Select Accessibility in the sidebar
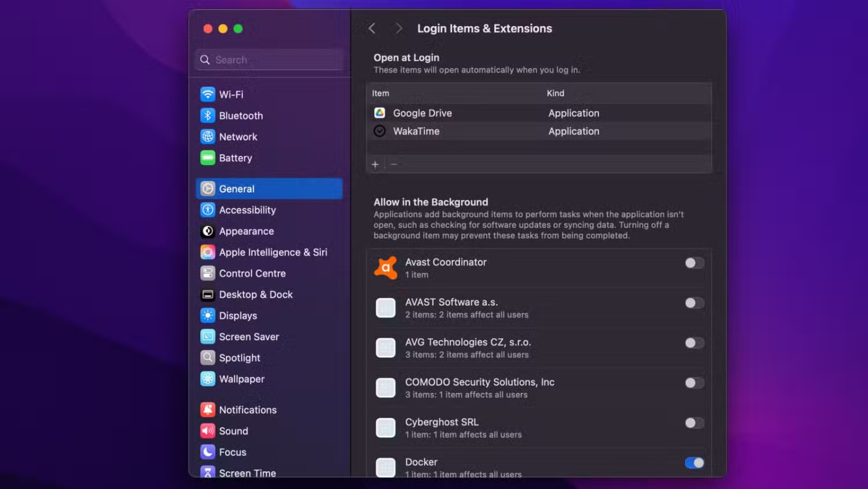The image size is (868, 489). pyautogui.click(x=247, y=210)
